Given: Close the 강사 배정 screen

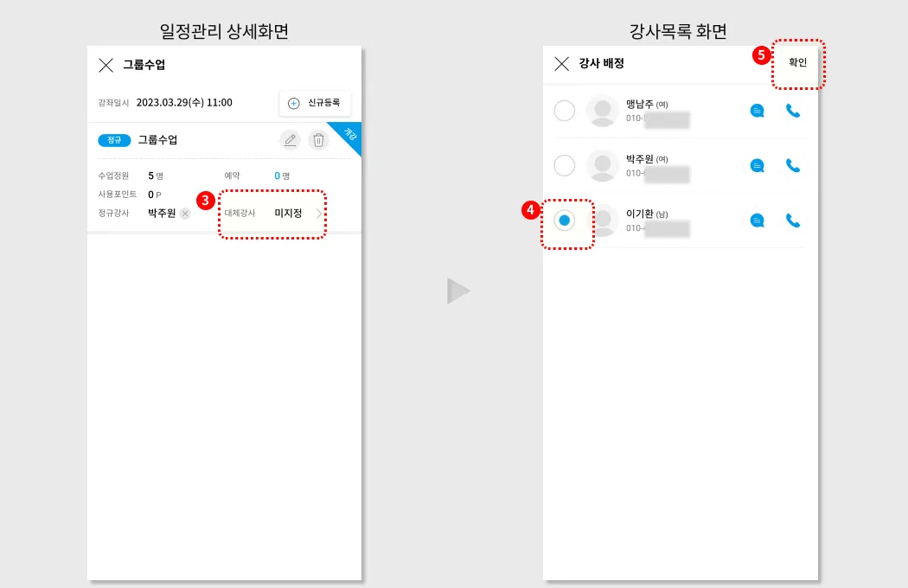Looking at the screenshot, I should point(562,64).
